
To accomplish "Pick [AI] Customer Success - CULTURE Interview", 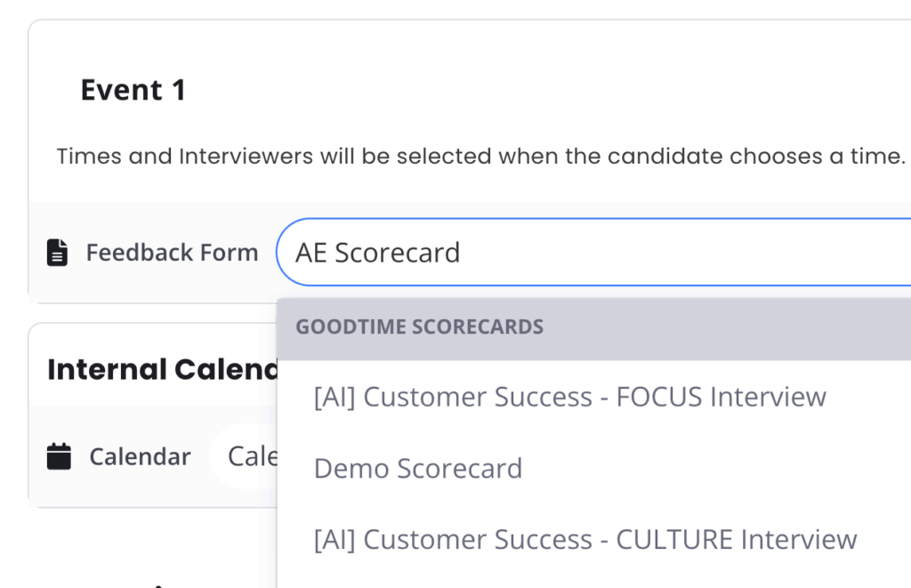I will pos(584,540).
